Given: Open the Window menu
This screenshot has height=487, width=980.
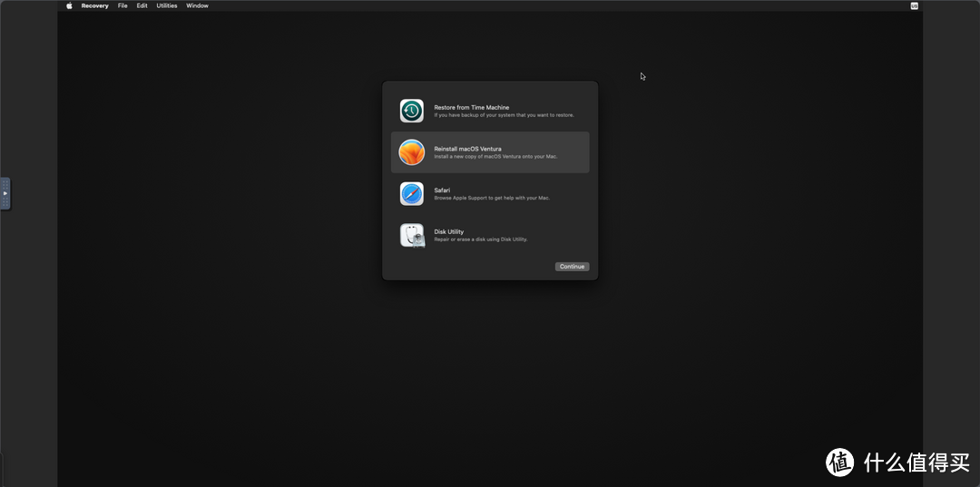Looking at the screenshot, I should tap(198, 5).
